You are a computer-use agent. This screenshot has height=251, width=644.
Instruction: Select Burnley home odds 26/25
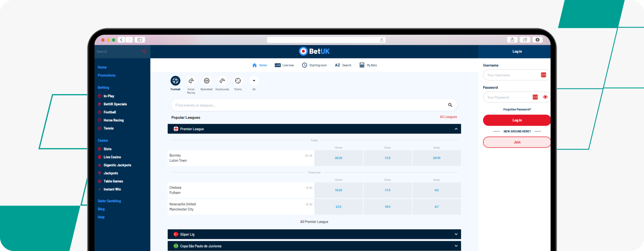(339, 158)
